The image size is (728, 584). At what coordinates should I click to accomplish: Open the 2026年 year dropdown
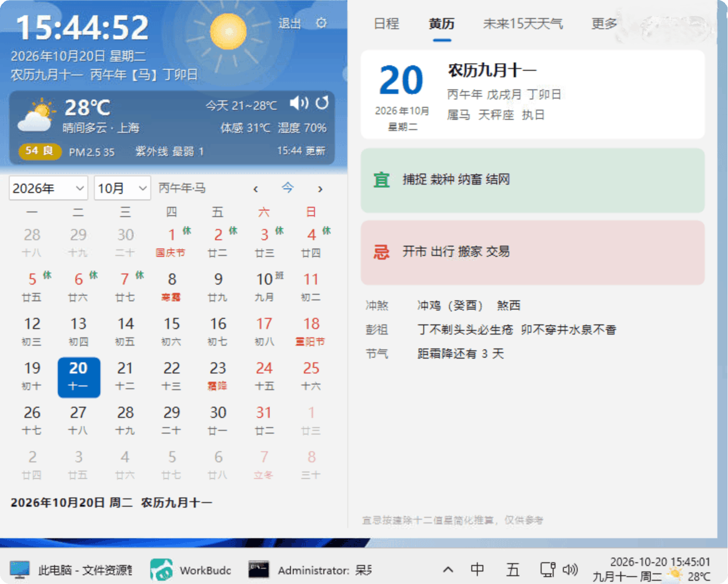[x=49, y=188]
